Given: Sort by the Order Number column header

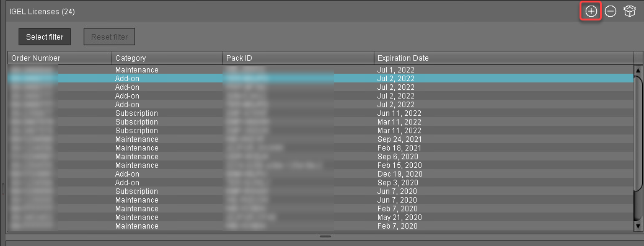Looking at the screenshot, I should point(60,58).
